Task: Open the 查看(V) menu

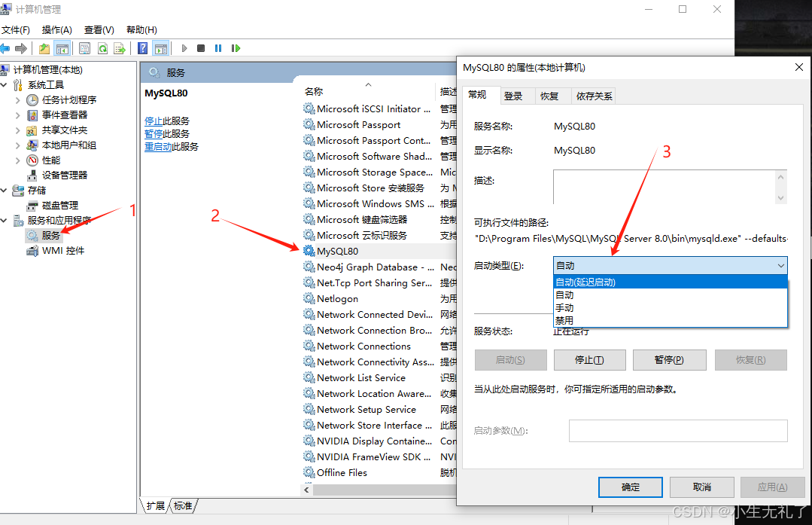Action: 99,29
